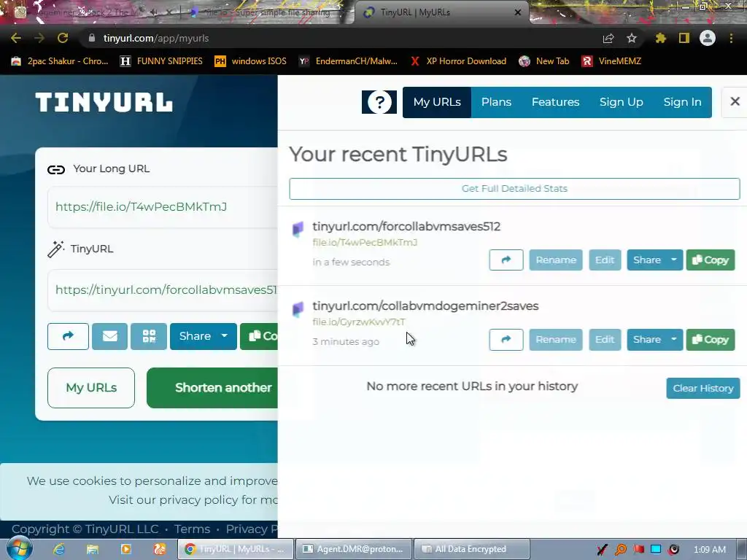Screen dimensions: 747x560
Task: Click the TinyURL help question mark icon
Action: [x=379, y=102]
